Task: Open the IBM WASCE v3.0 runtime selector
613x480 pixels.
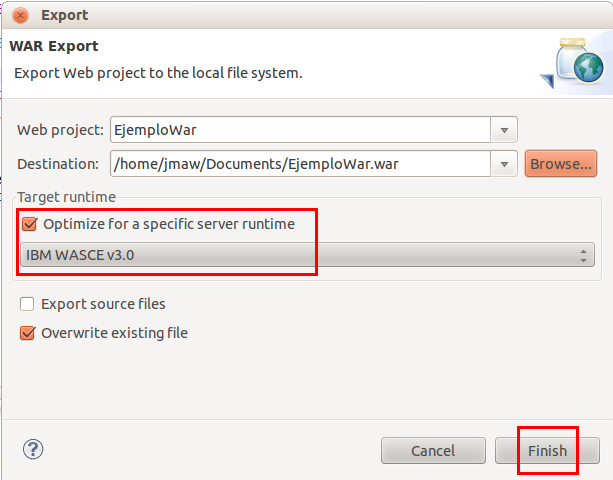Action: coord(307,255)
